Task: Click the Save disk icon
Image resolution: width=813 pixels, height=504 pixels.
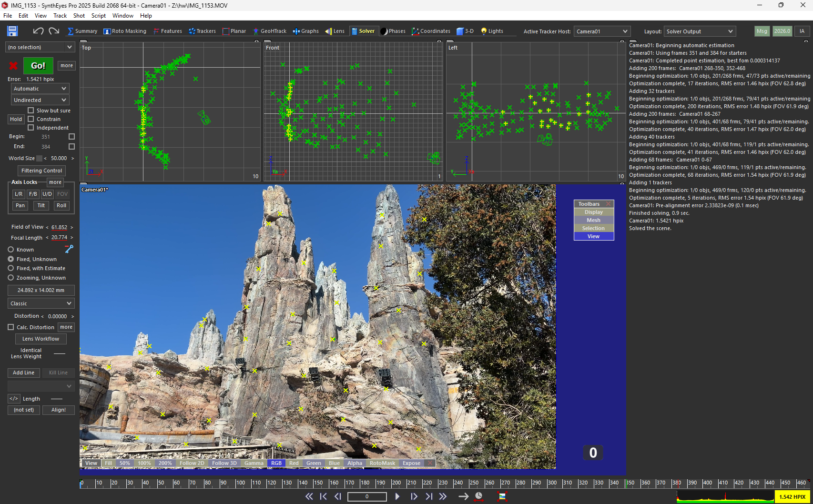Action: pos(12,31)
